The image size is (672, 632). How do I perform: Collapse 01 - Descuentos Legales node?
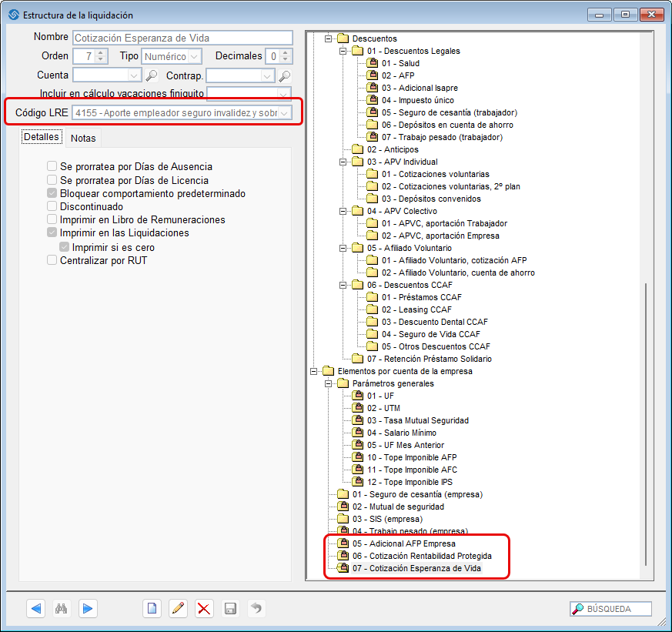(343, 51)
